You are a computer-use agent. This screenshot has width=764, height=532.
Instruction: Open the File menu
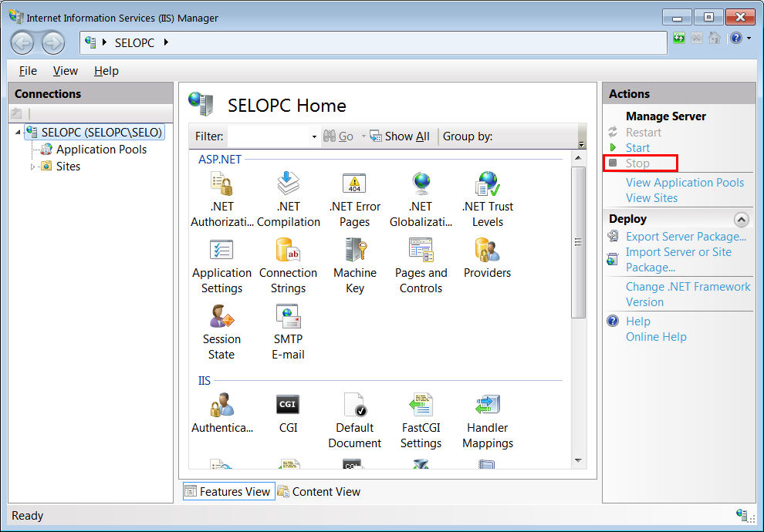pos(28,71)
